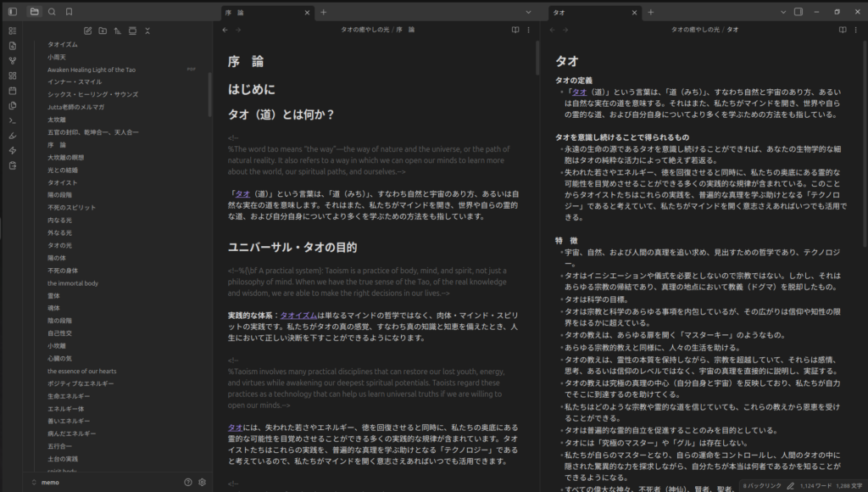This screenshot has height=492, width=868.
Task: Open vault settings gear icon
Action: click(203, 482)
